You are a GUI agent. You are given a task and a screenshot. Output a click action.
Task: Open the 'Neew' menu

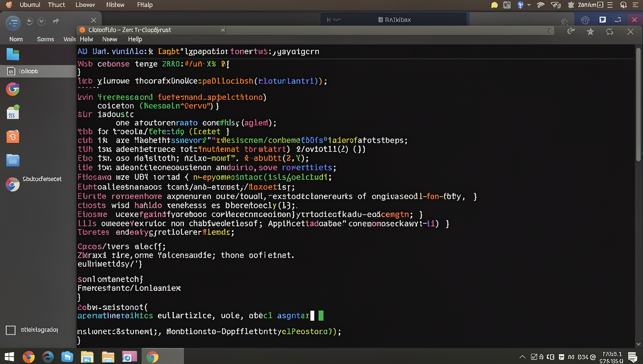(x=110, y=39)
